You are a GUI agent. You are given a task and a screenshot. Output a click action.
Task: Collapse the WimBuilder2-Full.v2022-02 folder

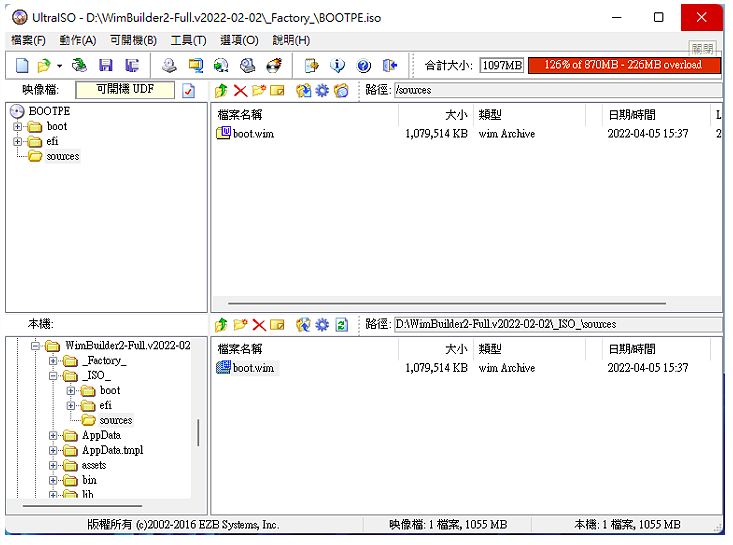tap(35, 346)
